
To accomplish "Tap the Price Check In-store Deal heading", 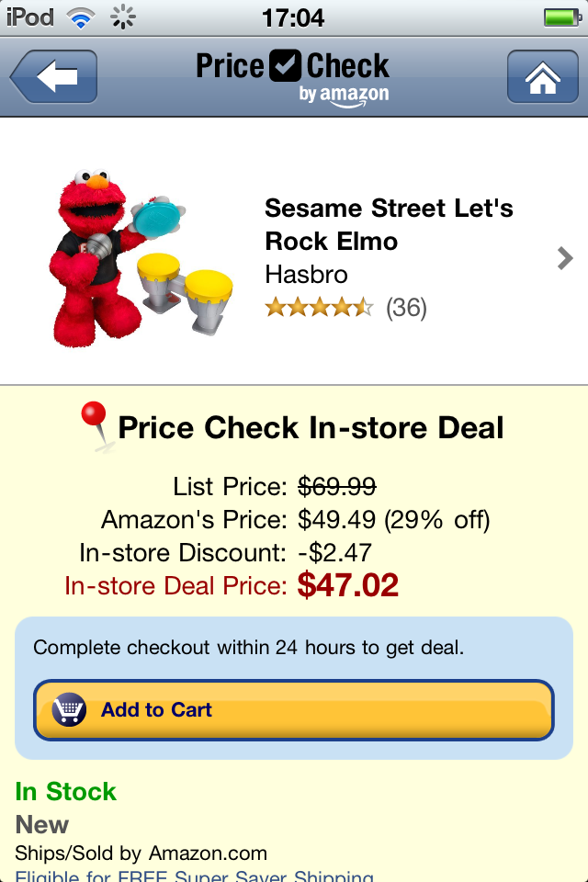I will click(x=311, y=428).
